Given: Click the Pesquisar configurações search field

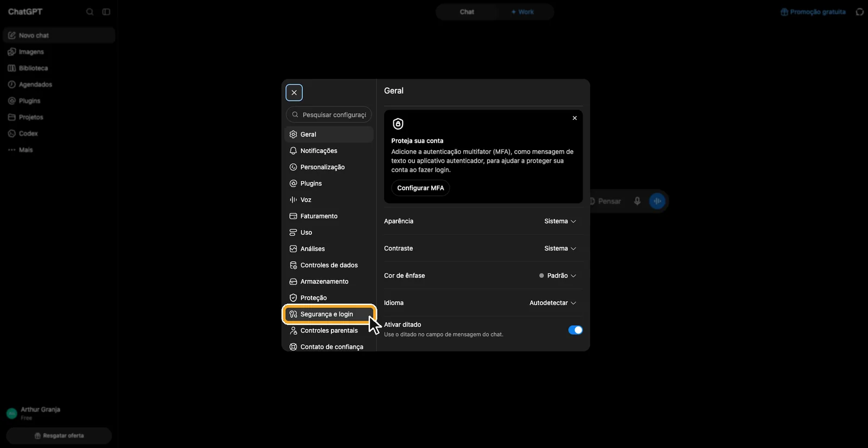Looking at the screenshot, I should point(329,115).
